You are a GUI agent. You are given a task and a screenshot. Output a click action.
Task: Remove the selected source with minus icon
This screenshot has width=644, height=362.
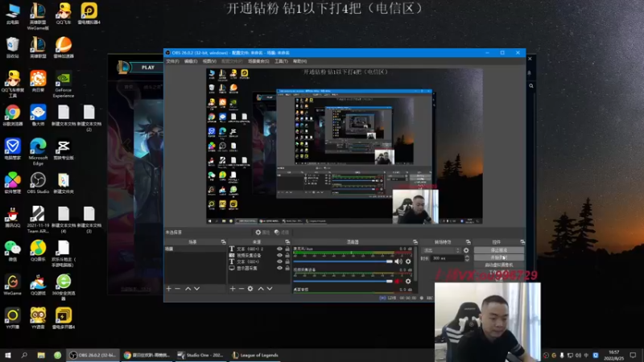click(x=241, y=289)
